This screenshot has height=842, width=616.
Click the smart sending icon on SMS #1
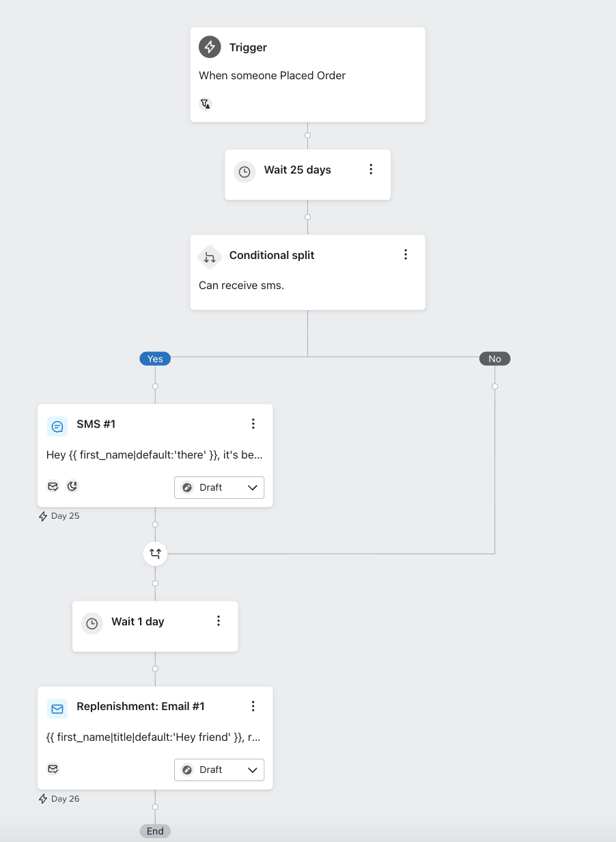pyautogui.click(x=53, y=487)
